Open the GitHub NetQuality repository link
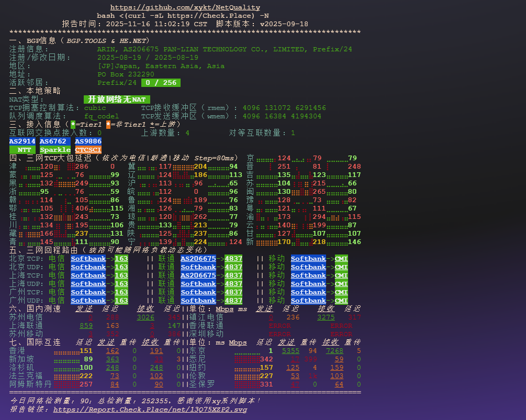Image resolution: width=526 pixels, height=420 pixels. pos(185,7)
